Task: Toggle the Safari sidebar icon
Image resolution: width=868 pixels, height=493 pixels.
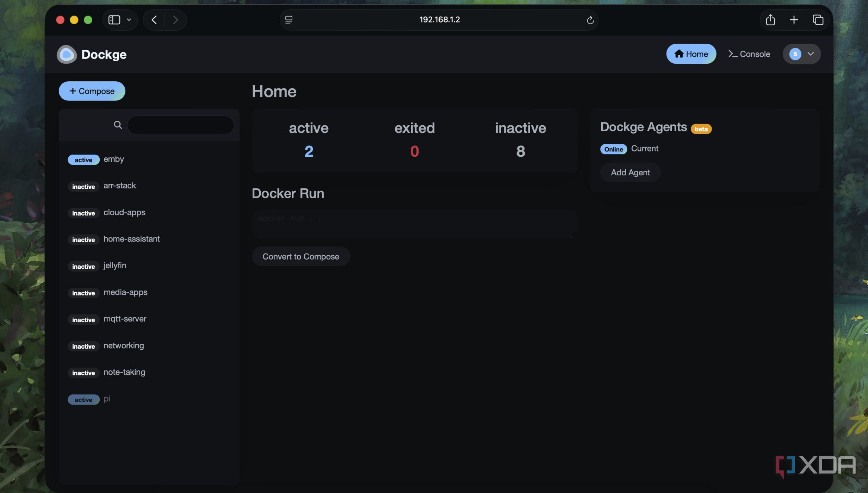Action: point(114,20)
